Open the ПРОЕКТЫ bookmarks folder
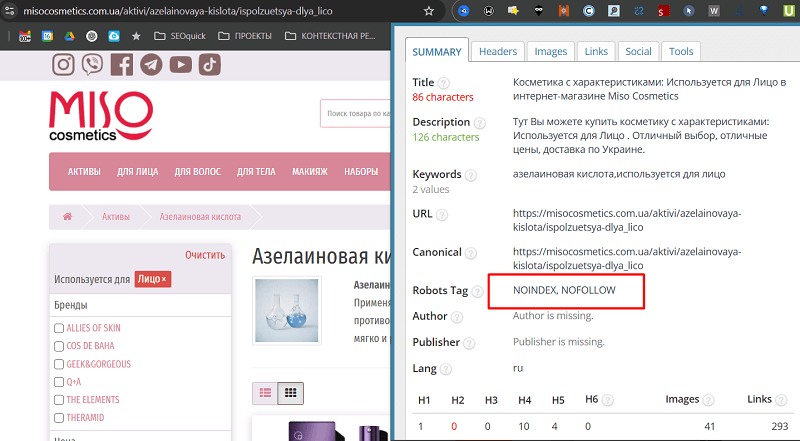The width and height of the screenshot is (800, 441). [245, 36]
